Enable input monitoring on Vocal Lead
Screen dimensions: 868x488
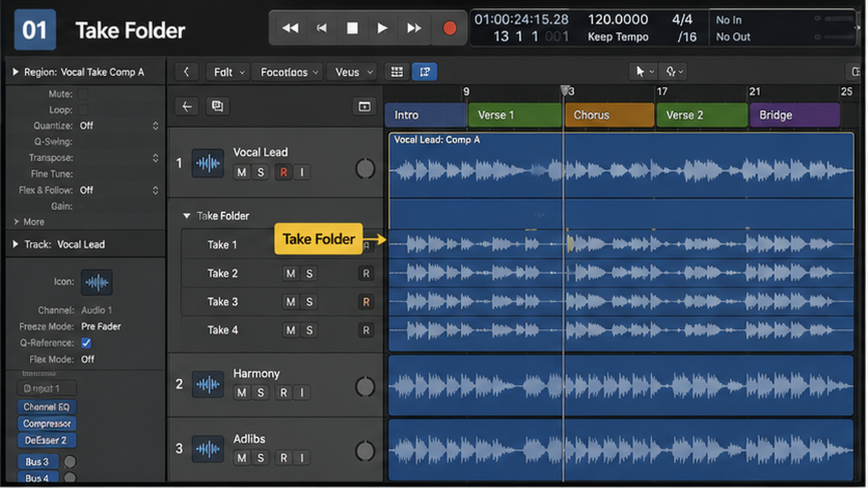(x=302, y=172)
